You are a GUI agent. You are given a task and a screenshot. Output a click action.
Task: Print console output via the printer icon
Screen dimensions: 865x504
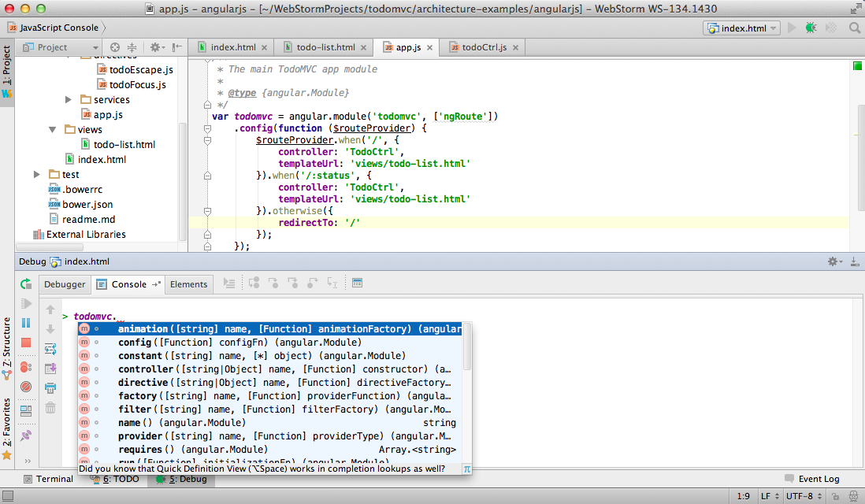pyautogui.click(x=50, y=387)
